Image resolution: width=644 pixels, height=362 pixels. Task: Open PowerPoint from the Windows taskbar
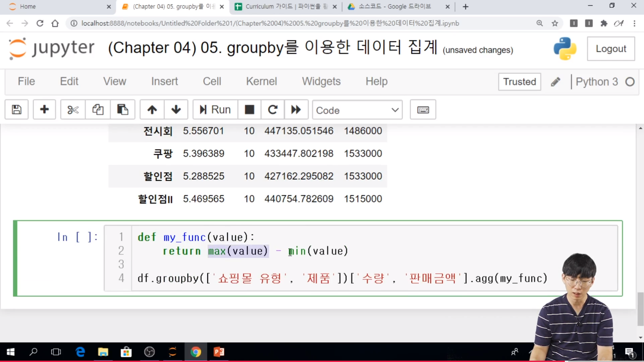click(219, 352)
